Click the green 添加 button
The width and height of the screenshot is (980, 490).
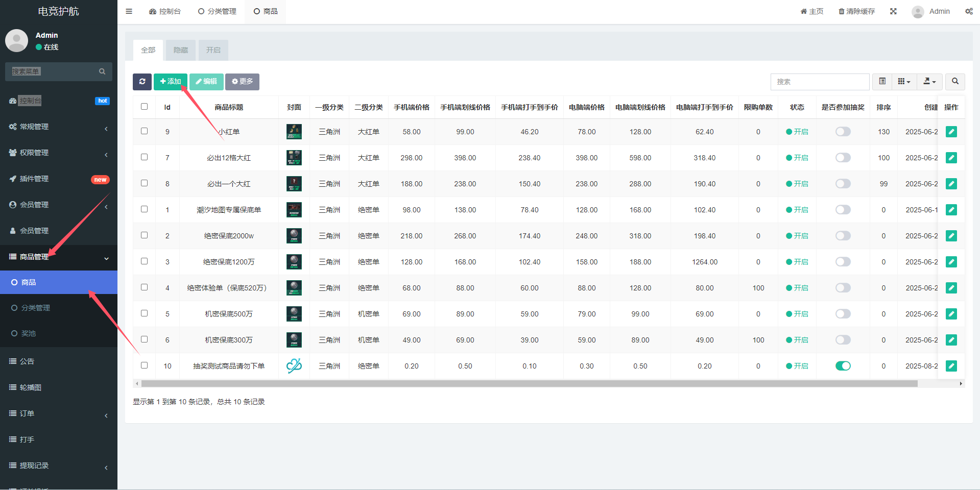coord(171,82)
